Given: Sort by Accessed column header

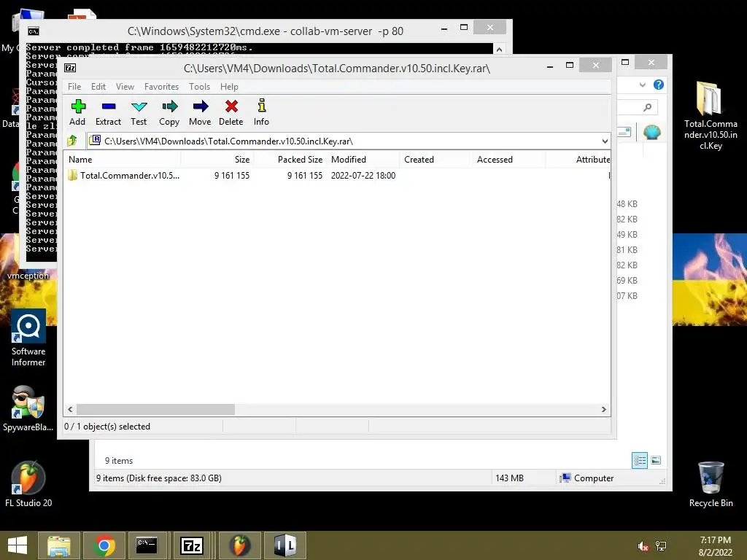Looking at the screenshot, I should coord(508,160).
